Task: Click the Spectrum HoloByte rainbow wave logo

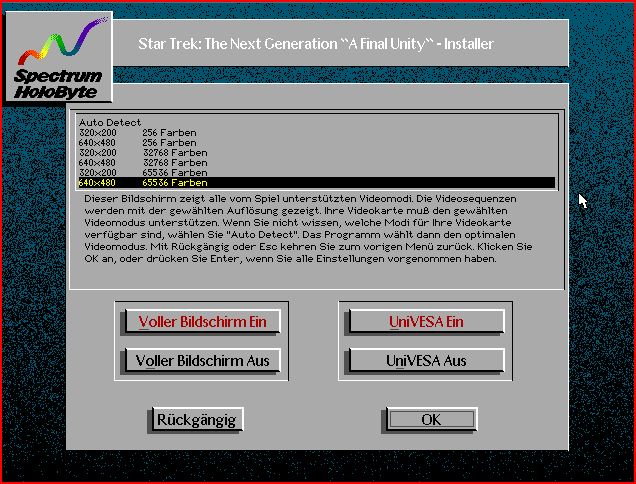Action: click(x=57, y=45)
